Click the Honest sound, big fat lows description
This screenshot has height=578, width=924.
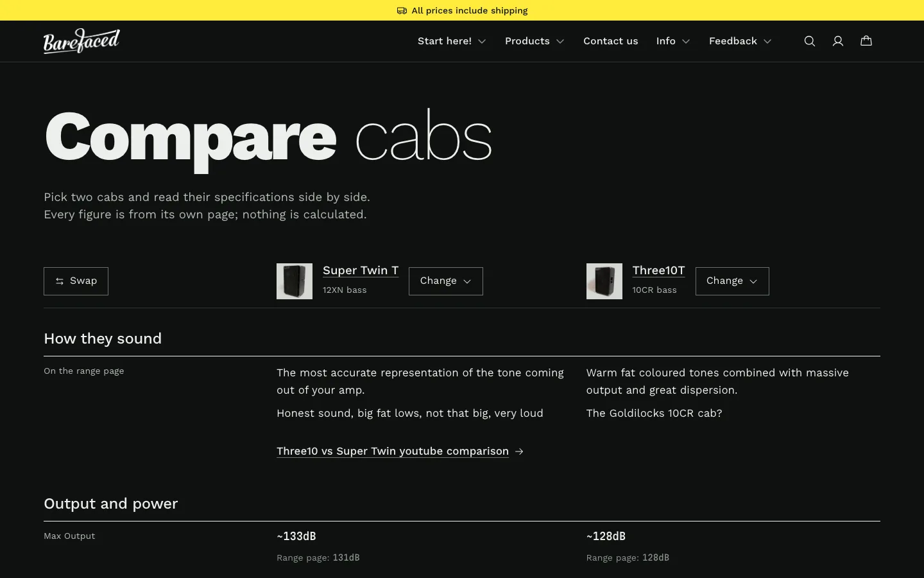pyautogui.click(x=410, y=414)
